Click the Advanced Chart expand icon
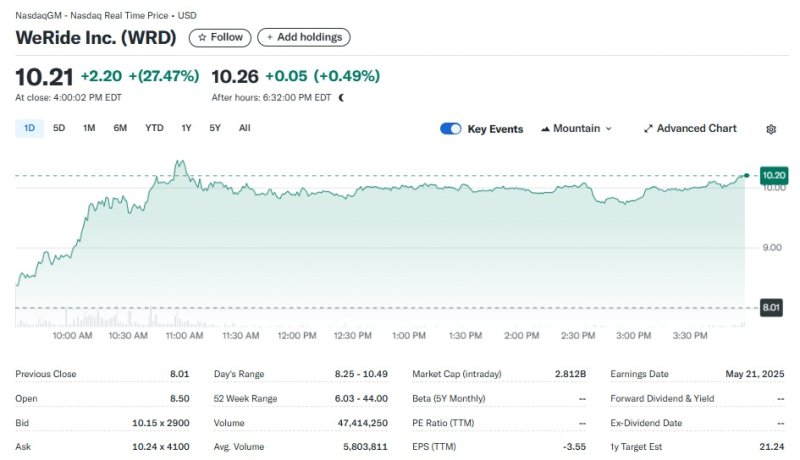 pyautogui.click(x=648, y=129)
